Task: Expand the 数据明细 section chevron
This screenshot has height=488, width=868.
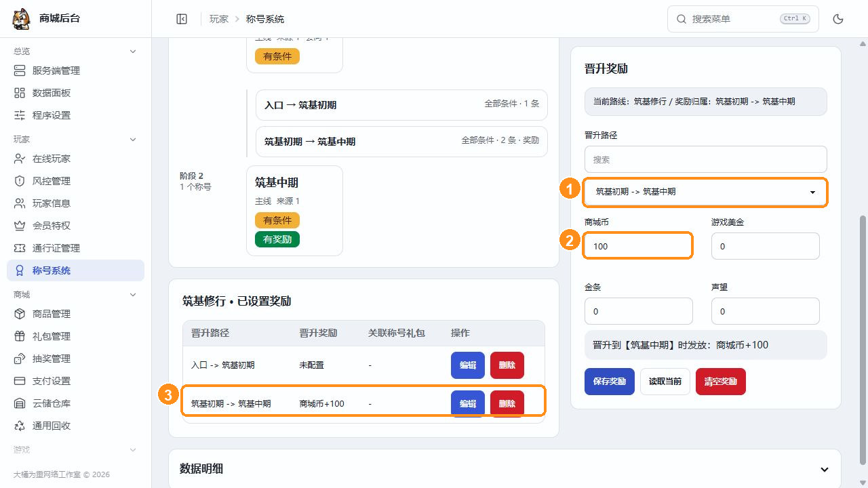Action: [x=825, y=469]
